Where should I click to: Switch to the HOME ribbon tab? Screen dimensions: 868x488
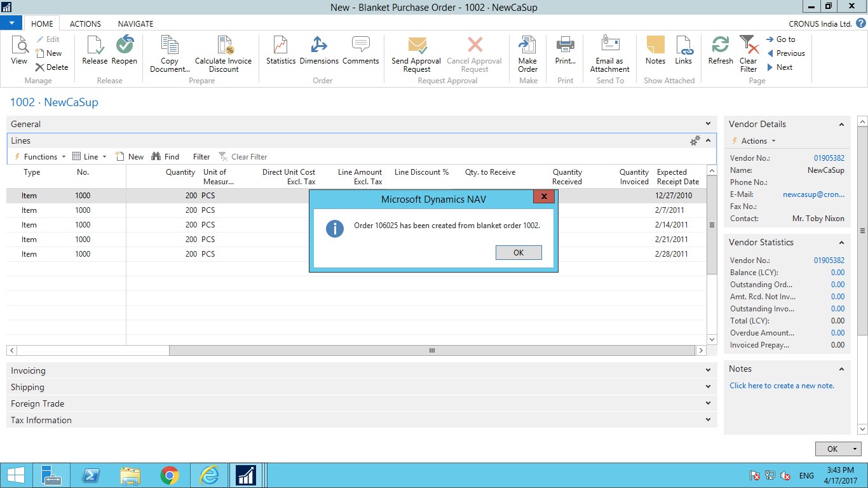pyautogui.click(x=42, y=24)
